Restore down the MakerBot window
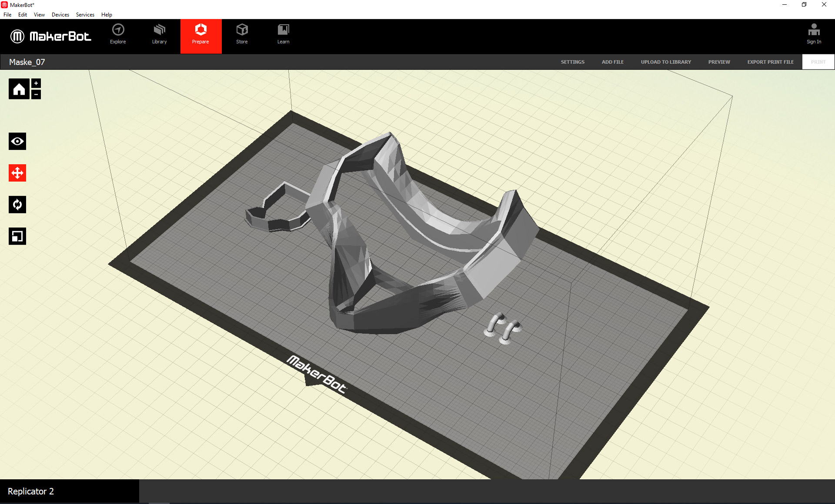 click(x=804, y=5)
